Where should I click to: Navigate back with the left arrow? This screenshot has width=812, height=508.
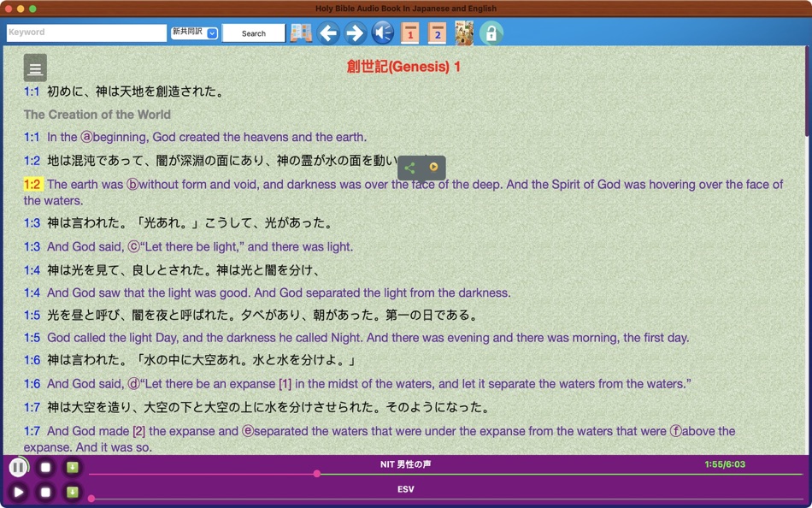pyautogui.click(x=328, y=32)
